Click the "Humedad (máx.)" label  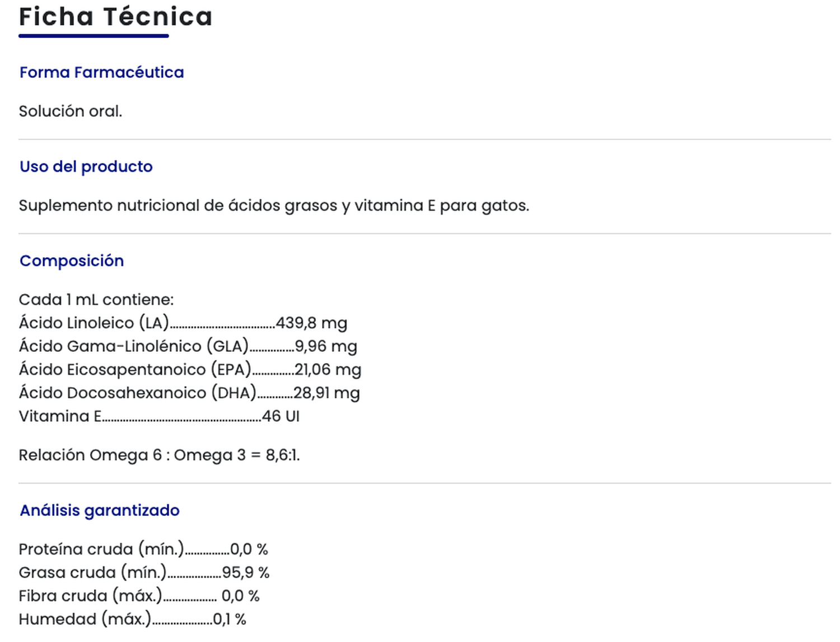tap(85, 619)
